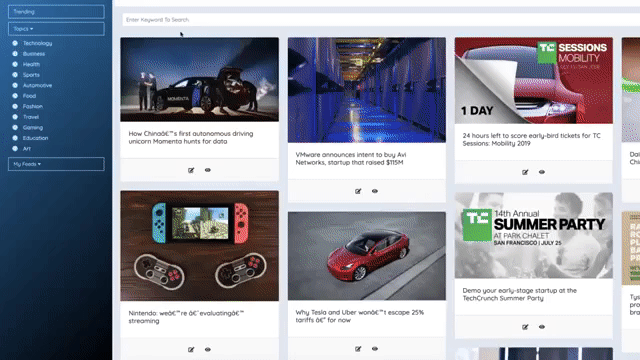Viewport: 640px width, 360px height.
Task: Open the red Tesla car article thumbnail
Action: (367, 256)
